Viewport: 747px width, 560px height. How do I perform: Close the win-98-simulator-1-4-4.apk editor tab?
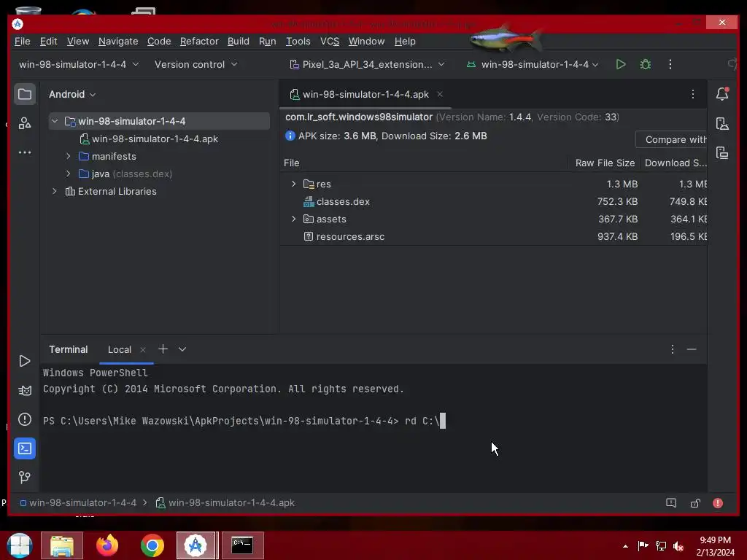click(x=440, y=94)
